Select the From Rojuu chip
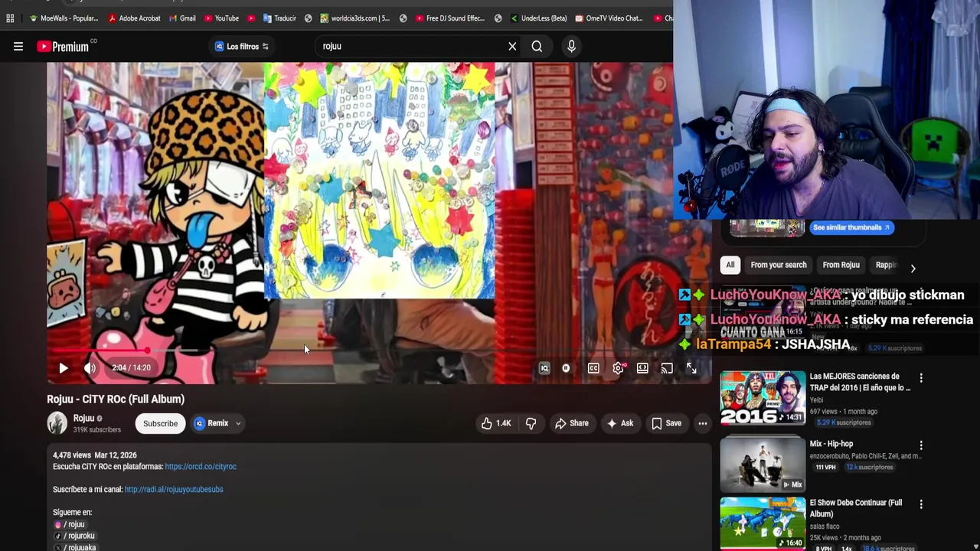This screenshot has width=980, height=551. point(841,266)
